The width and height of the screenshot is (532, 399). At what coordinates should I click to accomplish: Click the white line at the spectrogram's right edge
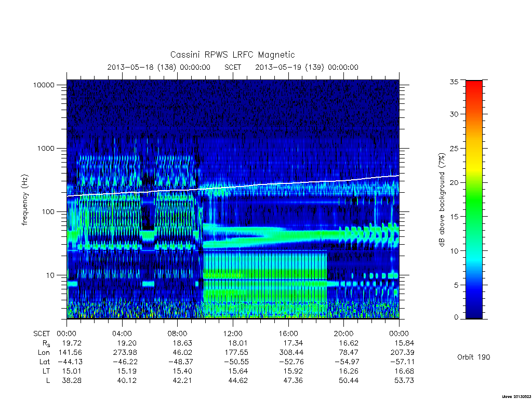tap(397, 176)
